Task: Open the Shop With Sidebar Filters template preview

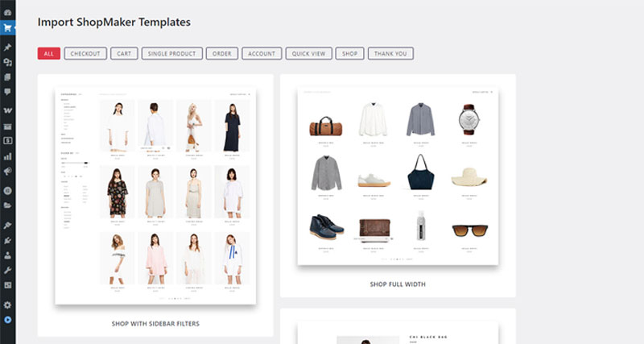Action: click(155, 196)
